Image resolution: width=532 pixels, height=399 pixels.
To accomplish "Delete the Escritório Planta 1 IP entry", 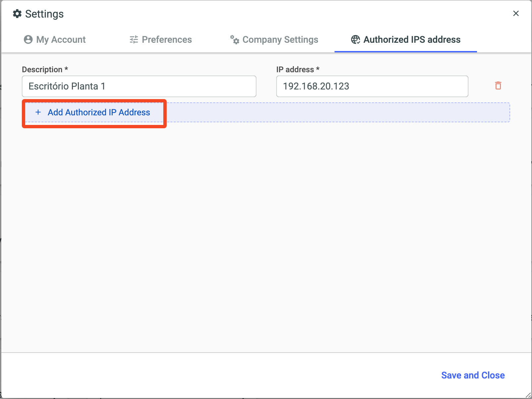I will pos(498,86).
